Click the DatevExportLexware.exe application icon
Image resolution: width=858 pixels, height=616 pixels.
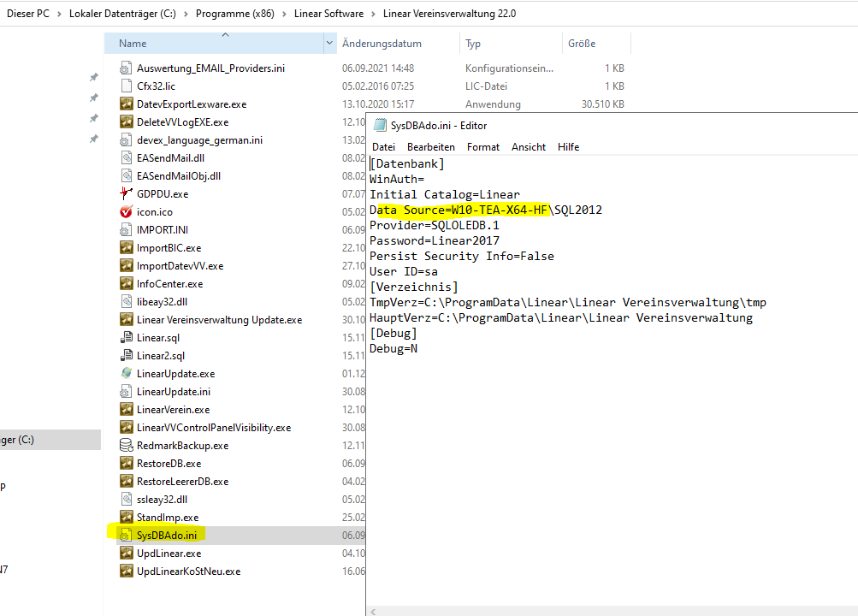(x=127, y=104)
